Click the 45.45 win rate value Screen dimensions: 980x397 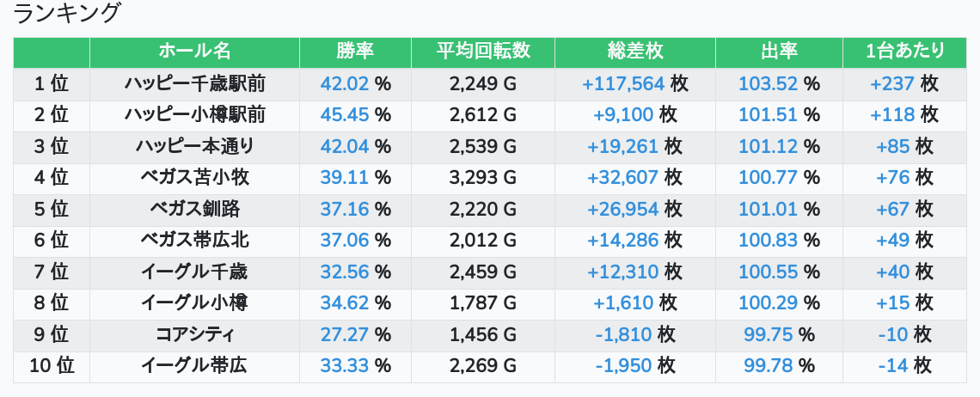pos(344,114)
